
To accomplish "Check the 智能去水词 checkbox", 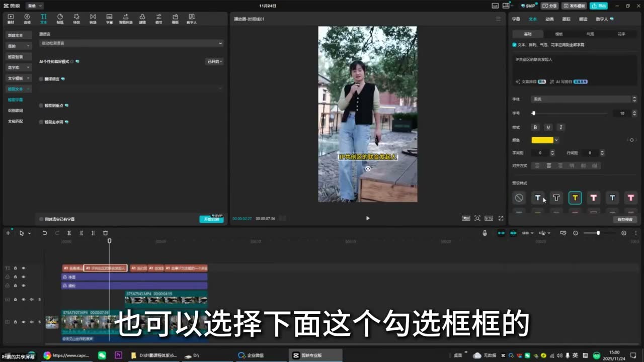I will point(41,122).
